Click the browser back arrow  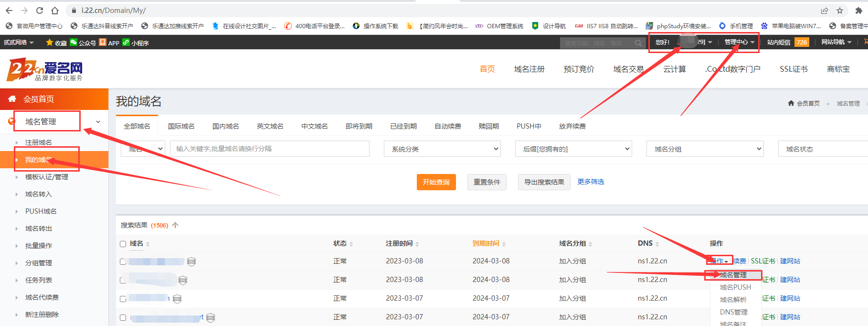9,11
